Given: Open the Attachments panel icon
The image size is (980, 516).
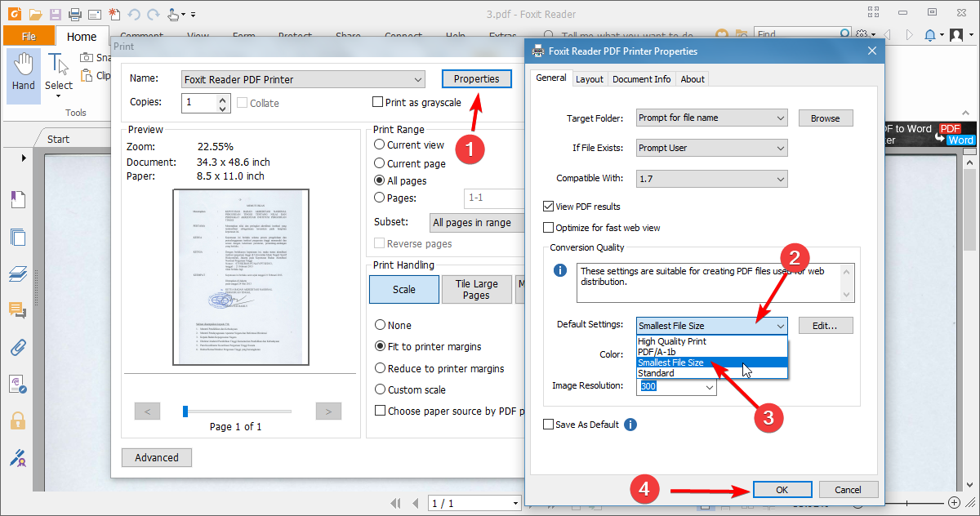Looking at the screenshot, I should click(18, 347).
